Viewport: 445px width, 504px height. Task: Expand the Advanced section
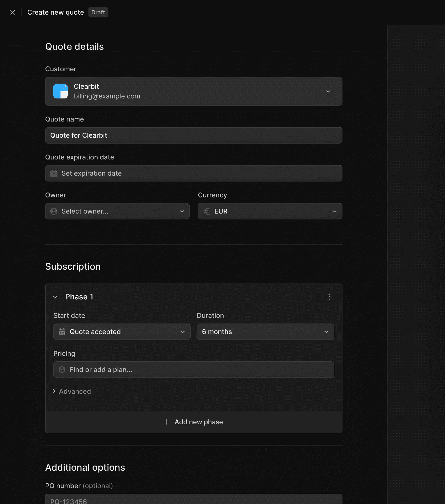click(72, 391)
